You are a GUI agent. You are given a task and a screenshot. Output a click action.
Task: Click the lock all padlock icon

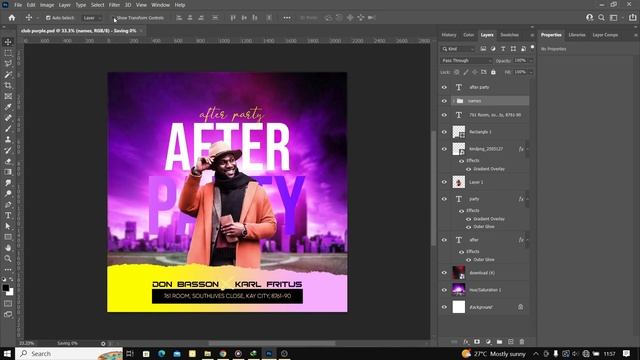tap(493, 72)
